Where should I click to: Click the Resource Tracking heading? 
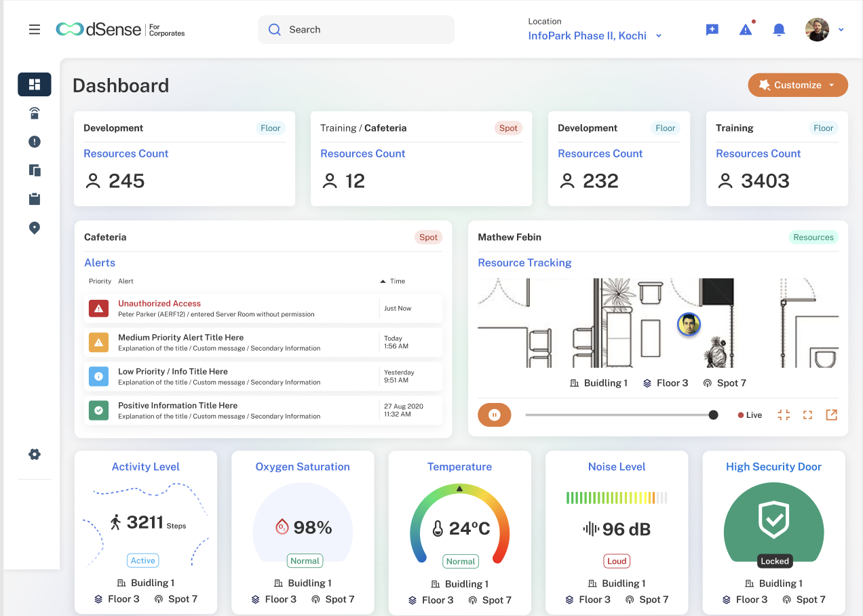coord(524,263)
